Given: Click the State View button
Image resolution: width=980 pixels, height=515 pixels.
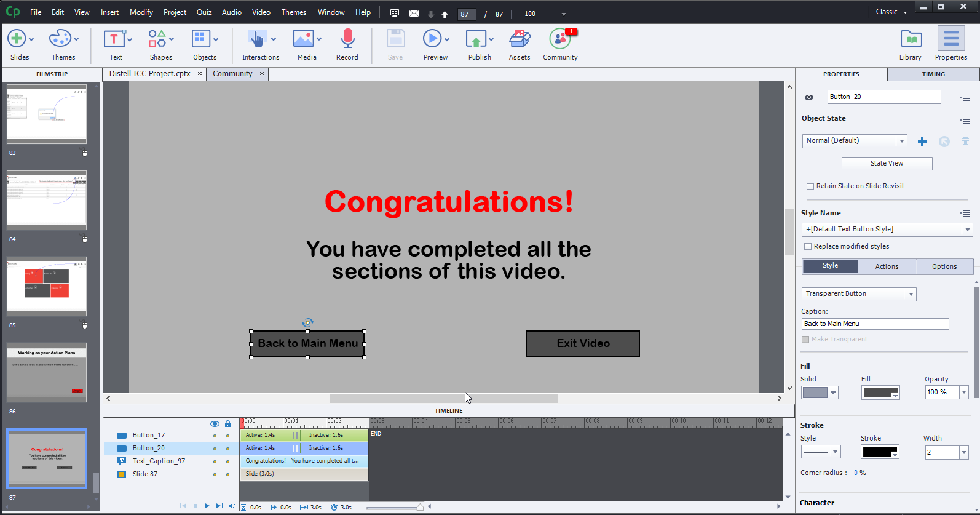Looking at the screenshot, I should (887, 164).
